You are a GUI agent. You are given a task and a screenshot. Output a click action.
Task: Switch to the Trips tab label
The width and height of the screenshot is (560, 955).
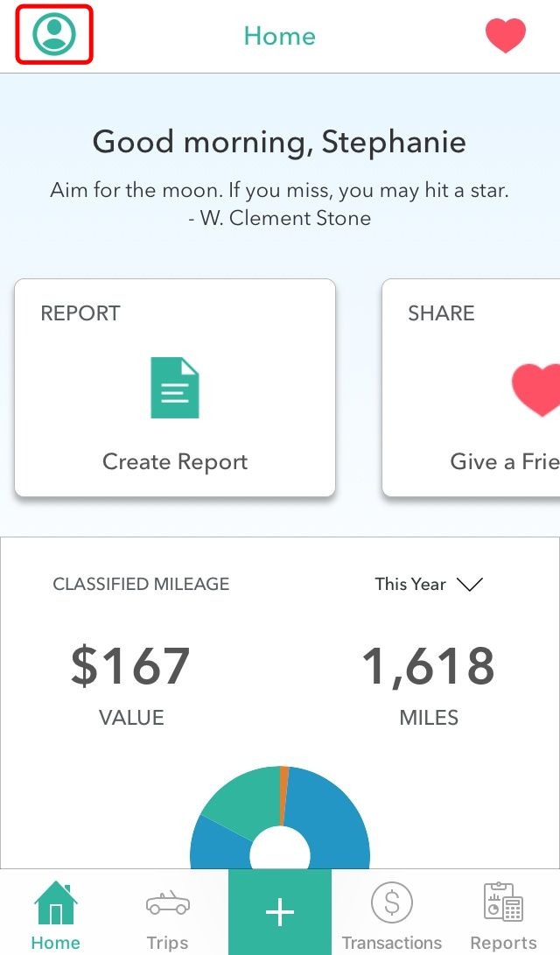pos(167,942)
